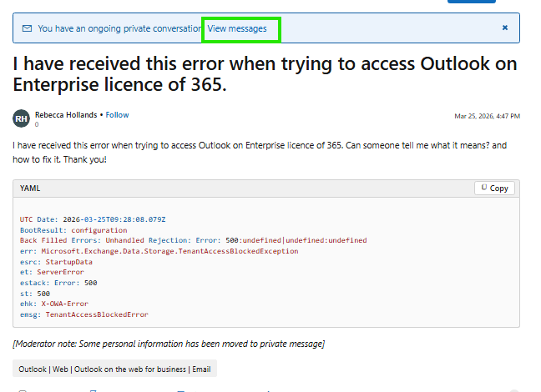Click the TenantAccessBlockedException err line
541x392 pixels.
[x=159, y=251]
